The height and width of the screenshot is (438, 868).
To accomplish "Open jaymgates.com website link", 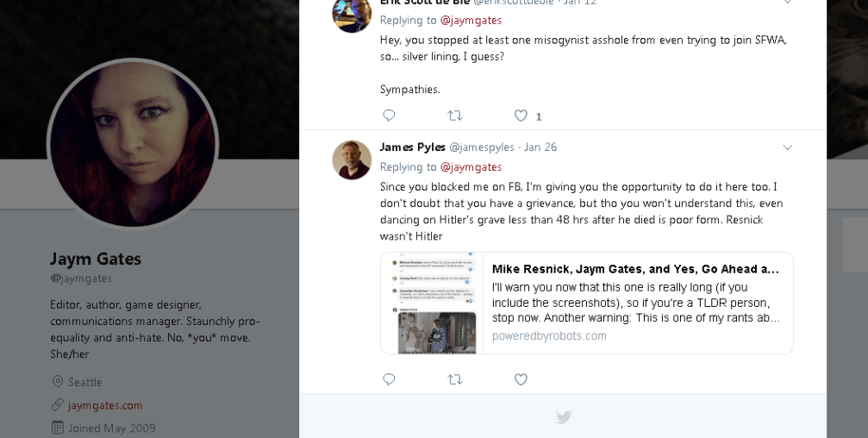I will pos(105,405).
